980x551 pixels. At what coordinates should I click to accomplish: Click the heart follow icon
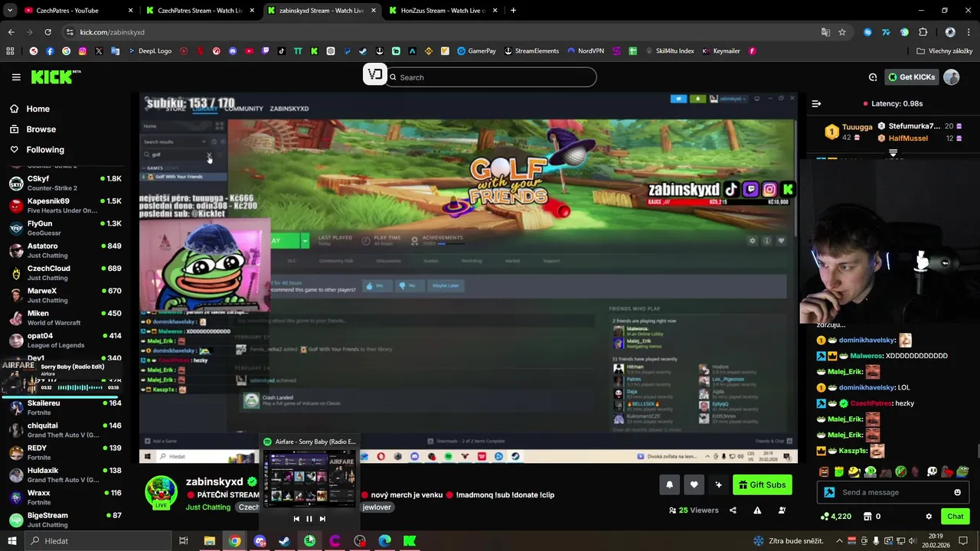point(694,484)
